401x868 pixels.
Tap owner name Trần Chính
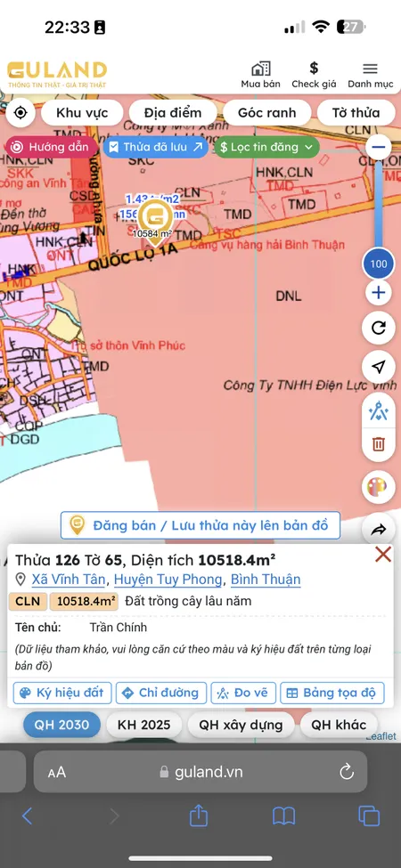click(118, 628)
